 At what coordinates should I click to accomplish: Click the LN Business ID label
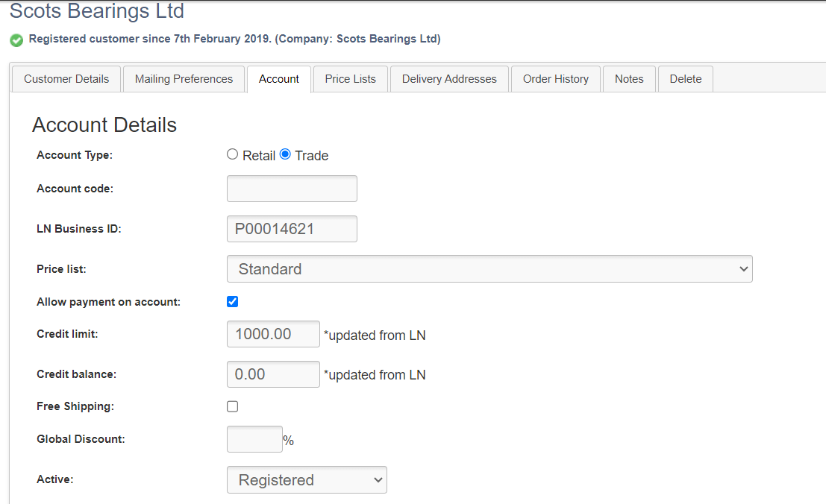[x=79, y=229]
